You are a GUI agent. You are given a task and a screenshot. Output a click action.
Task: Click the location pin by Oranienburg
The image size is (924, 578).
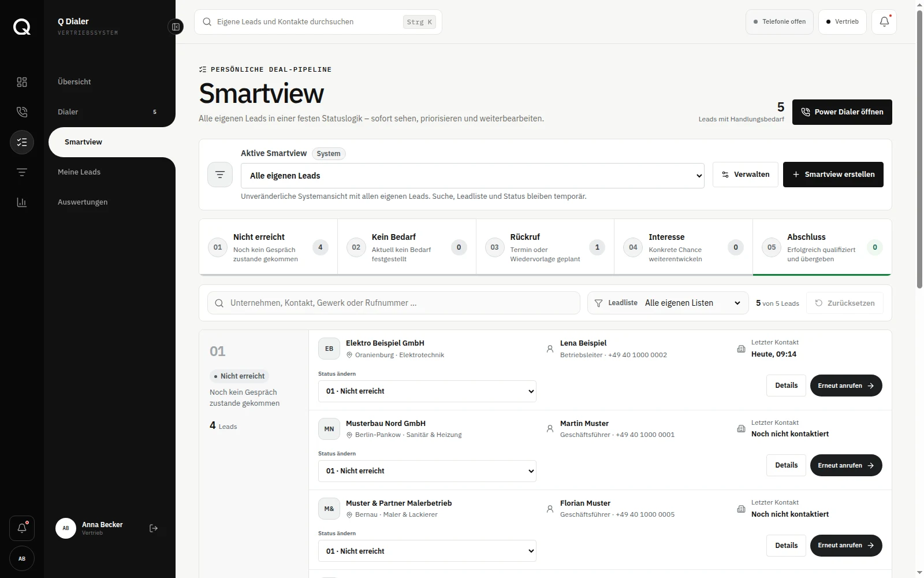tap(349, 355)
